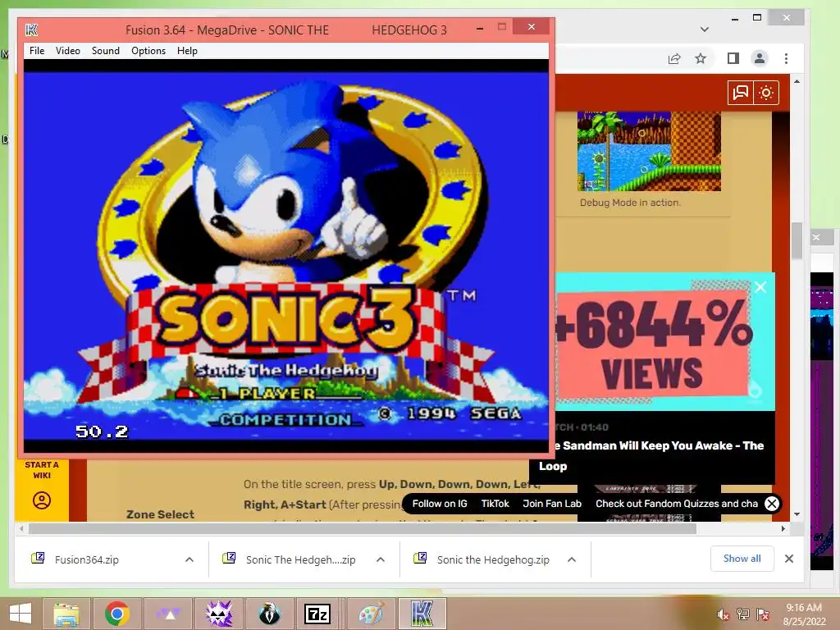Expand options for Sonic The Hedgeh....zip
This screenshot has width=840, height=630.
(381, 559)
